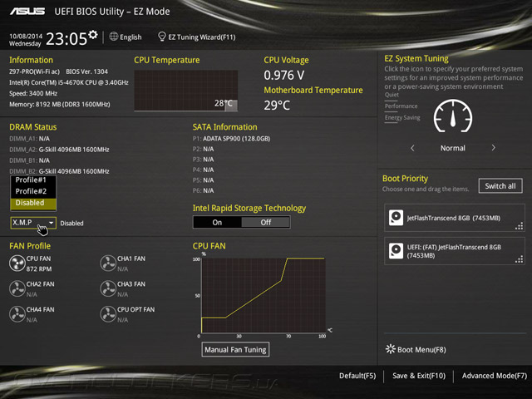Load Default(F5) settings
Image resolution: width=532 pixels, height=399 pixels.
[x=357, y=376]
